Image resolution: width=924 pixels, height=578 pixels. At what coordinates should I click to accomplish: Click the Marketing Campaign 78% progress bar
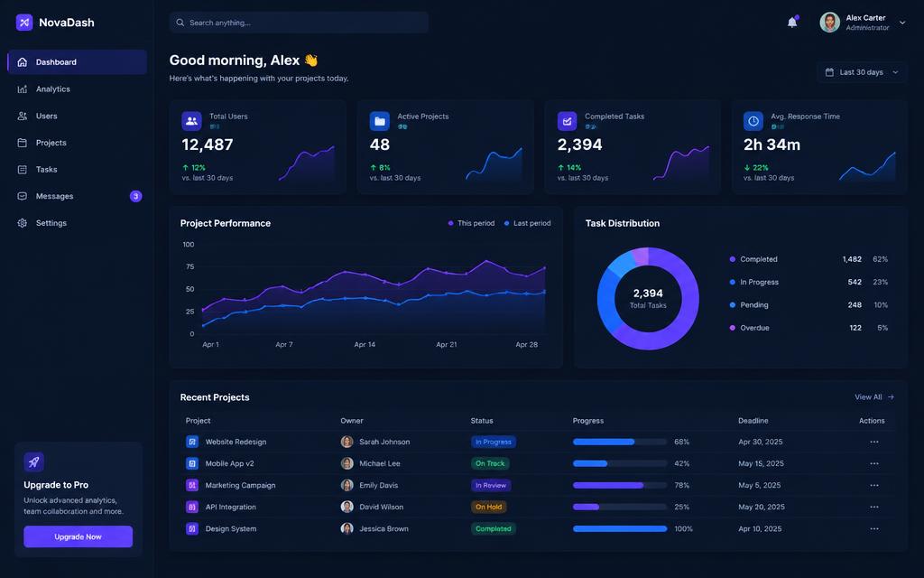pyautogui.click(x=620, y=485)
